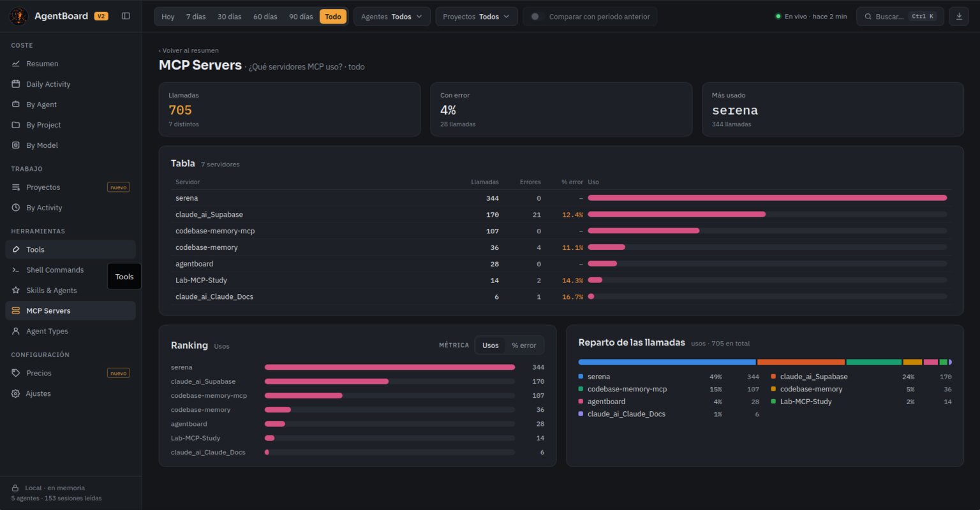Image resolution: width=980 pixels, height=510 pixels.
Task: Select the Hoy time range
Action: [168, 17]
